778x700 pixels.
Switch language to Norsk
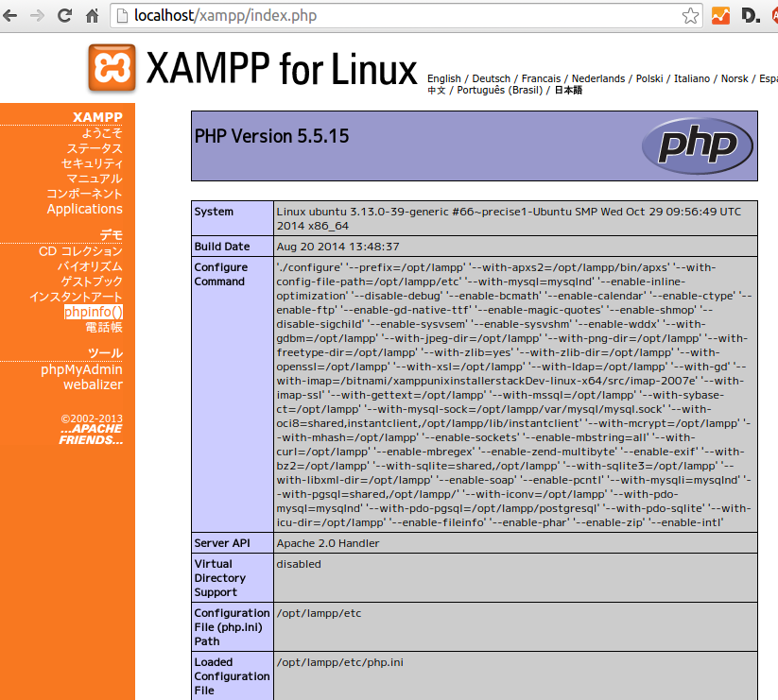[x=735, y=78]
